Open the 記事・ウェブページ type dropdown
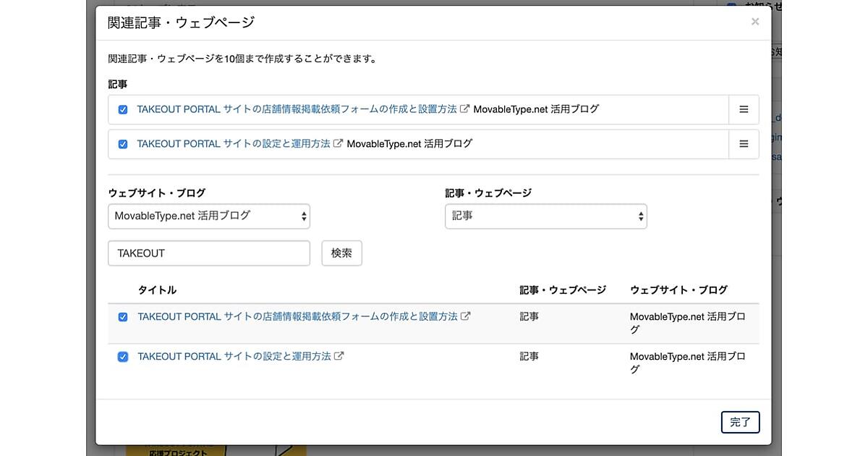 (545, 216)
